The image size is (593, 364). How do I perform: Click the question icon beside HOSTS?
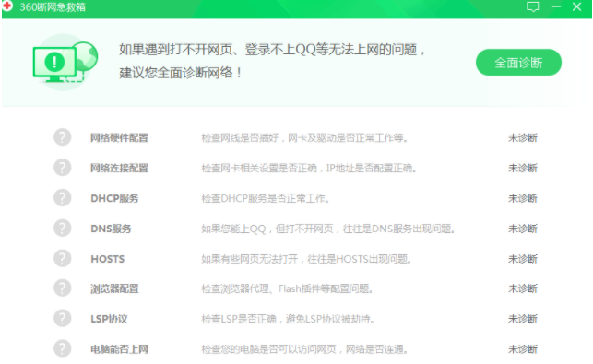pyautogui.click(x=63, y=258)
